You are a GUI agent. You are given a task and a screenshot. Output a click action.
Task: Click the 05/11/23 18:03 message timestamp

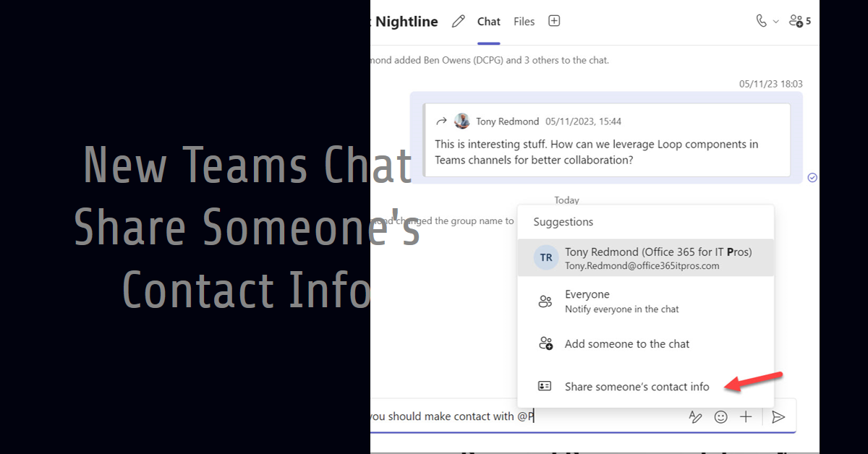click(x=770, y=84)
